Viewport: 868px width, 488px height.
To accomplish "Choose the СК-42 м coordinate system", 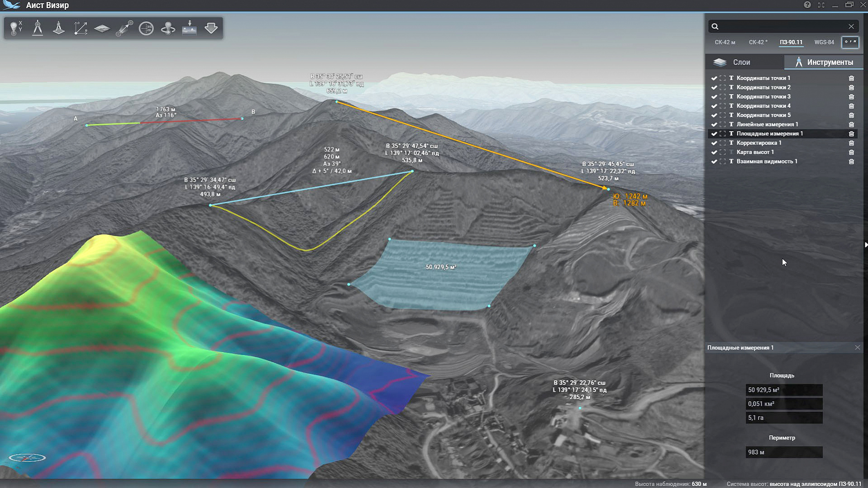I will (x=725, y=42).
